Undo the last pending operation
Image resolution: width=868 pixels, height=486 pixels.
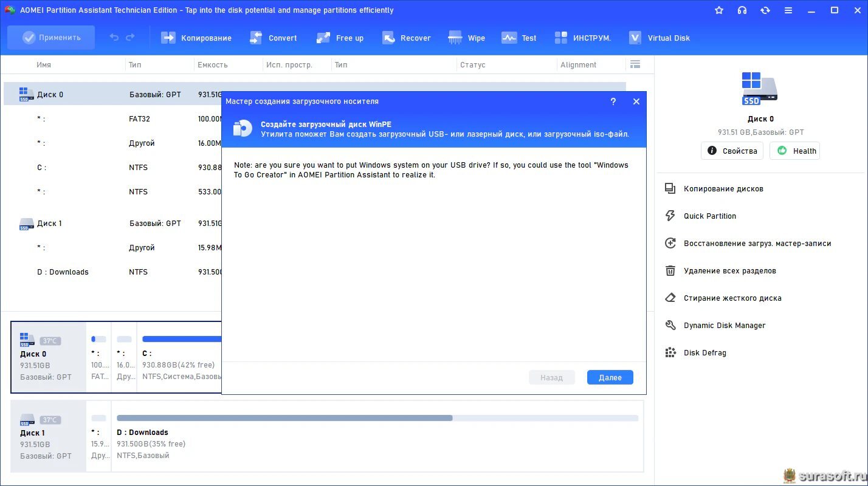[114, 38]
